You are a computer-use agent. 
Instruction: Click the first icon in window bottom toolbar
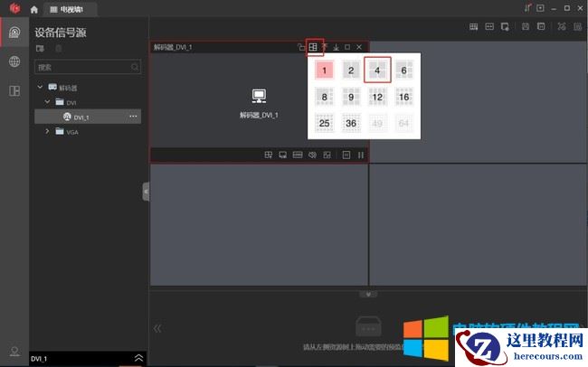(269, 155)
